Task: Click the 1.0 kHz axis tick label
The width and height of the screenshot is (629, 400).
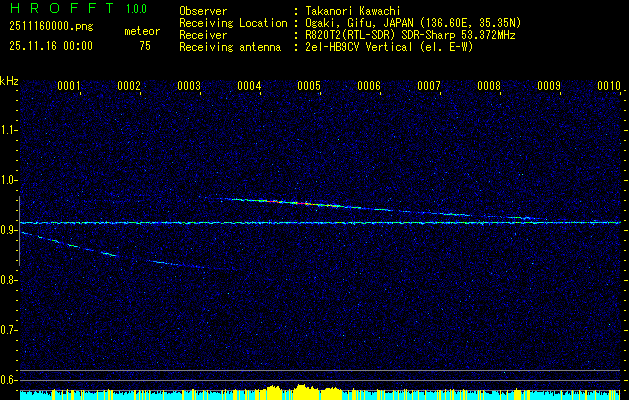Action: (8, 180)
